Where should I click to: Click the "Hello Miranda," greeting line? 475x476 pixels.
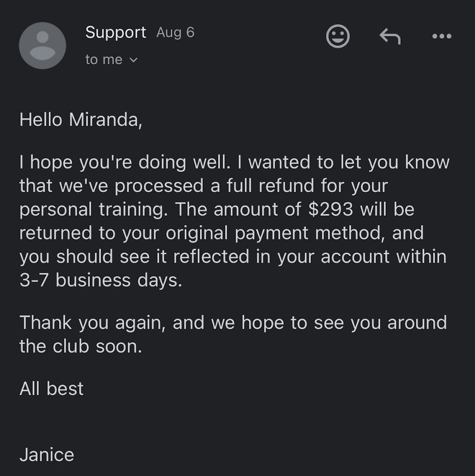click(80, 119)
